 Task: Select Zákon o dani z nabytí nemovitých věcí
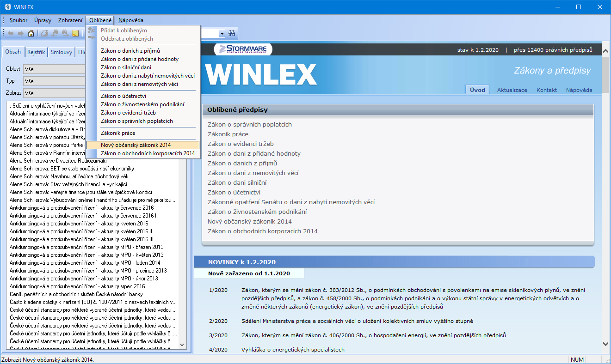pos(144,76)
